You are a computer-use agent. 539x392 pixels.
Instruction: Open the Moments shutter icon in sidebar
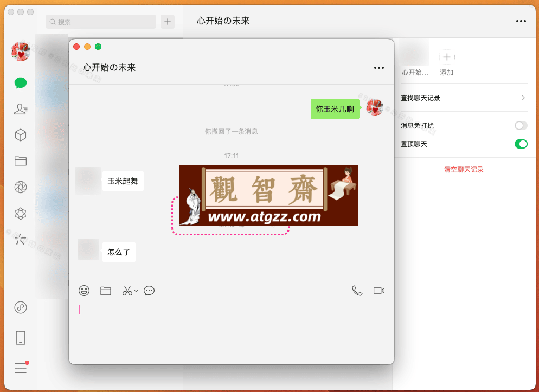pos(21,187)
